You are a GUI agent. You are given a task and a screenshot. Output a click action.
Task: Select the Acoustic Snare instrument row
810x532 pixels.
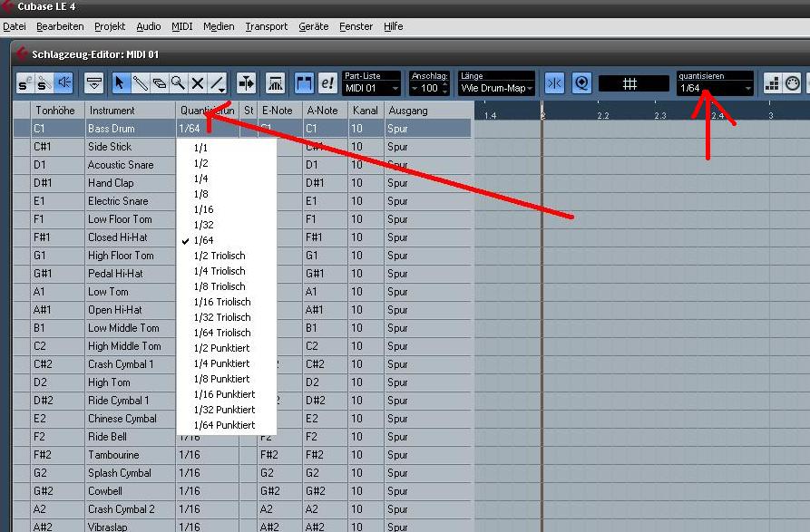point(131,165)
